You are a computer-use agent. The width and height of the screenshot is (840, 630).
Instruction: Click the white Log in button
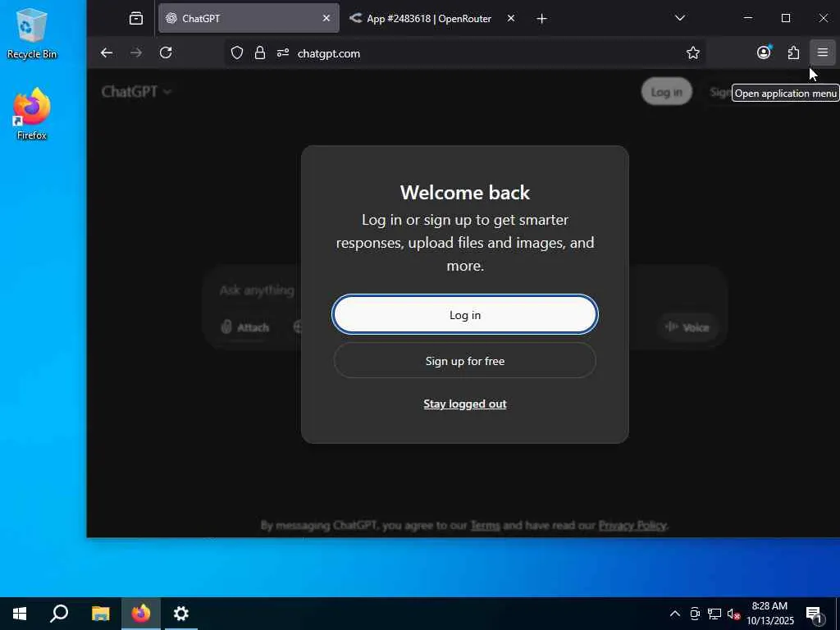464,315
